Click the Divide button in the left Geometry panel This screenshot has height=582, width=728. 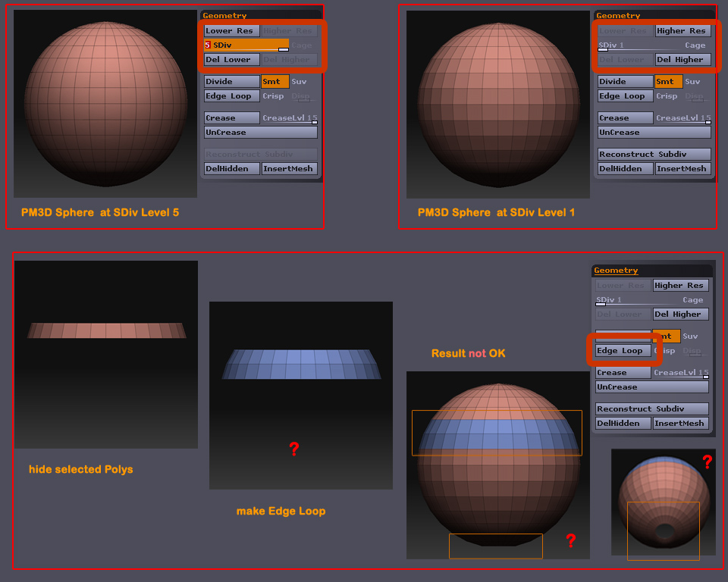click(231, 80)
